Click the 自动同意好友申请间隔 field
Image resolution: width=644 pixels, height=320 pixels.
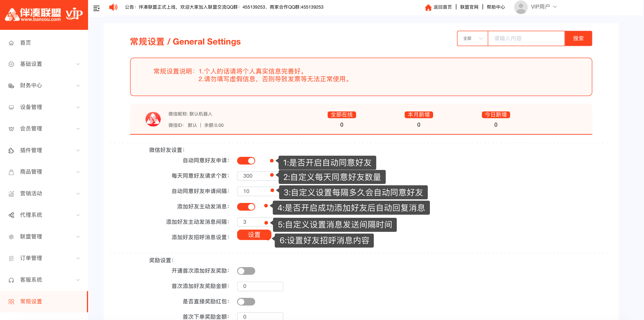tap(260, 191)
